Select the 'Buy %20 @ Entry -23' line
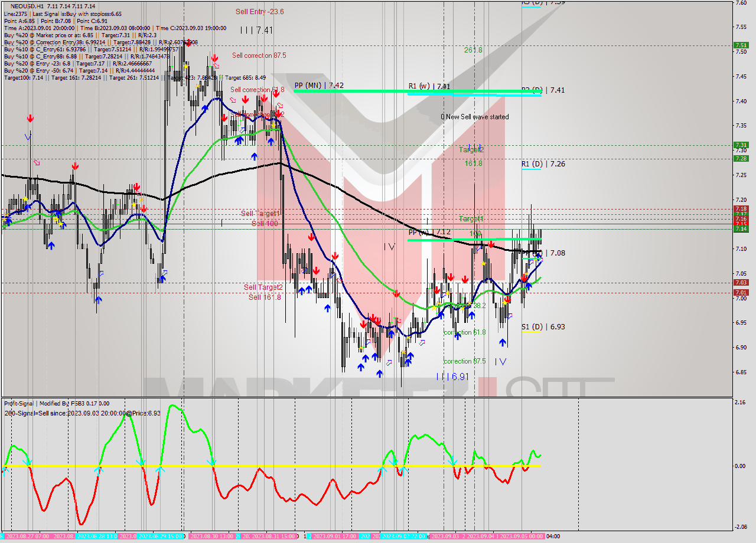Screen dimensions: 756x543 click(x=78, y=64)
